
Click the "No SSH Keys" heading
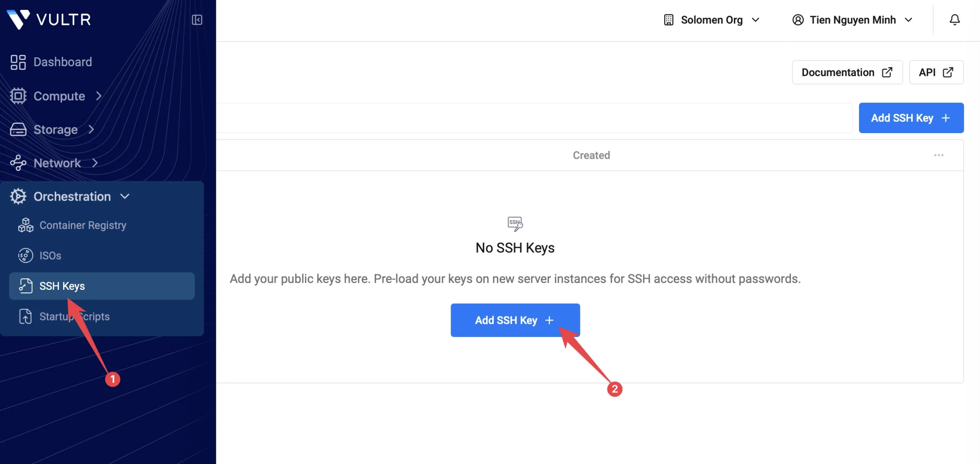click(x=515, y=248)
